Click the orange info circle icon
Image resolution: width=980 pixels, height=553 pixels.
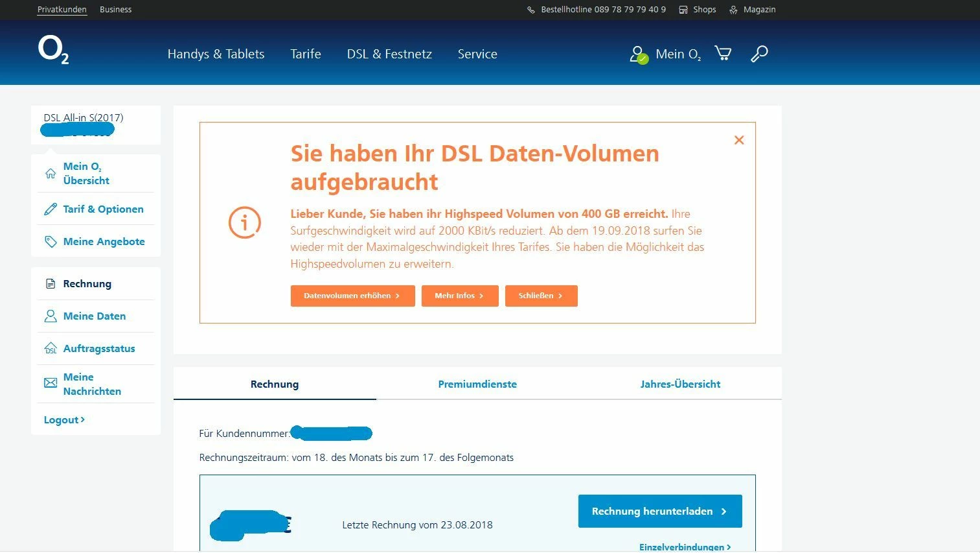coord(245,222)
